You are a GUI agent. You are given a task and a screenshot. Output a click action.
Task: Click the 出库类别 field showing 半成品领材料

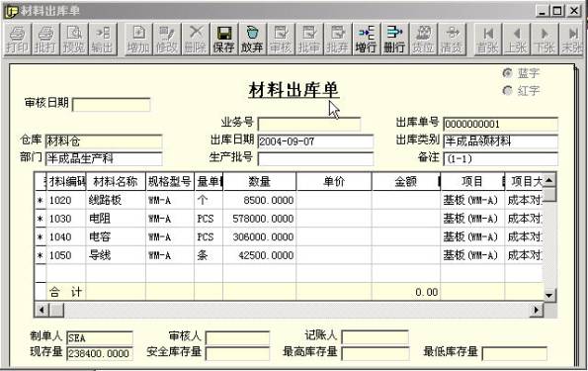[500, 141]
